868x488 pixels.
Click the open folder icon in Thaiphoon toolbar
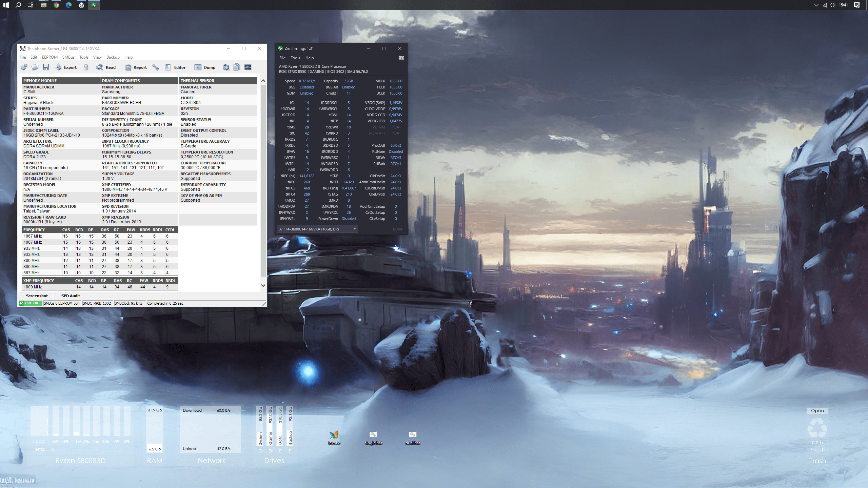[x=35, y=67]
